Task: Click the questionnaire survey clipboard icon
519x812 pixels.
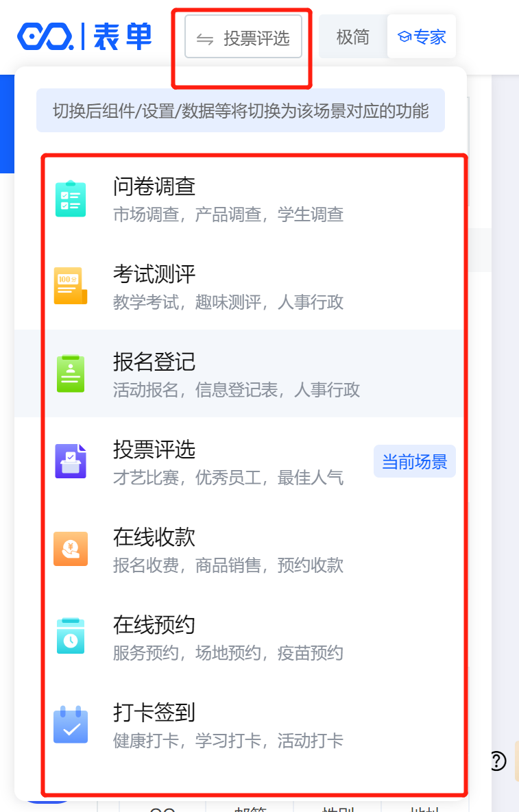Action: pyautogui.click(x=71, y=199)
